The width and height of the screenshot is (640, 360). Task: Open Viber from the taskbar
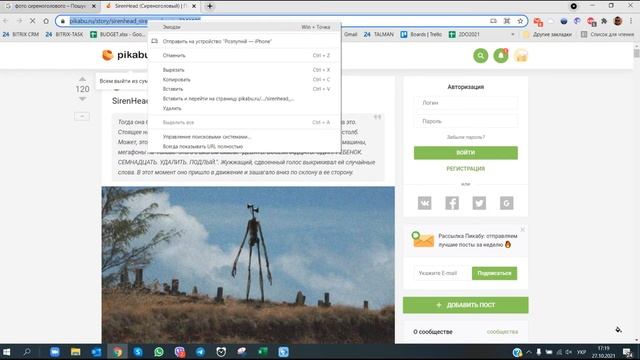[x=180, y=351]
